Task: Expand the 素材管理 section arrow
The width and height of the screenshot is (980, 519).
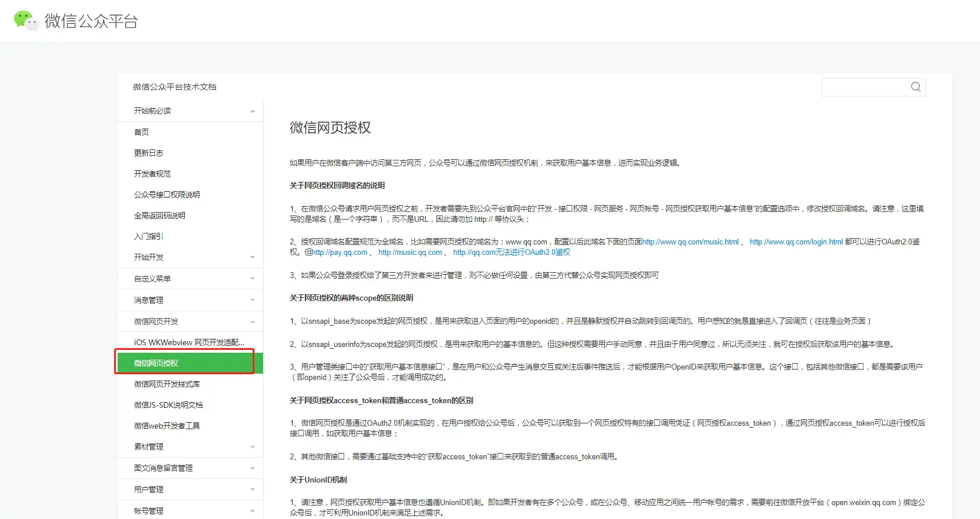Action: (x=253, y=447)
